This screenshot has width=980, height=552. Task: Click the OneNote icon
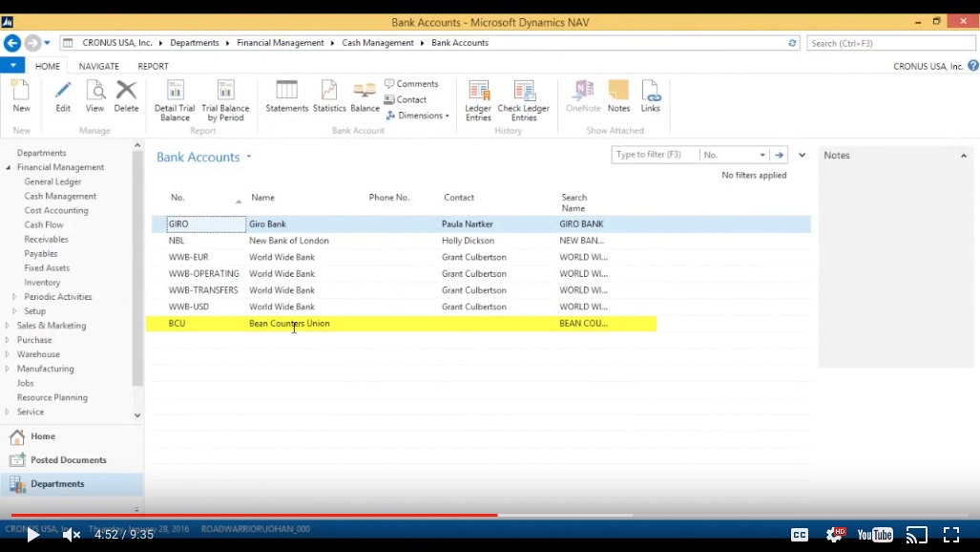click(x=583, y=96)
